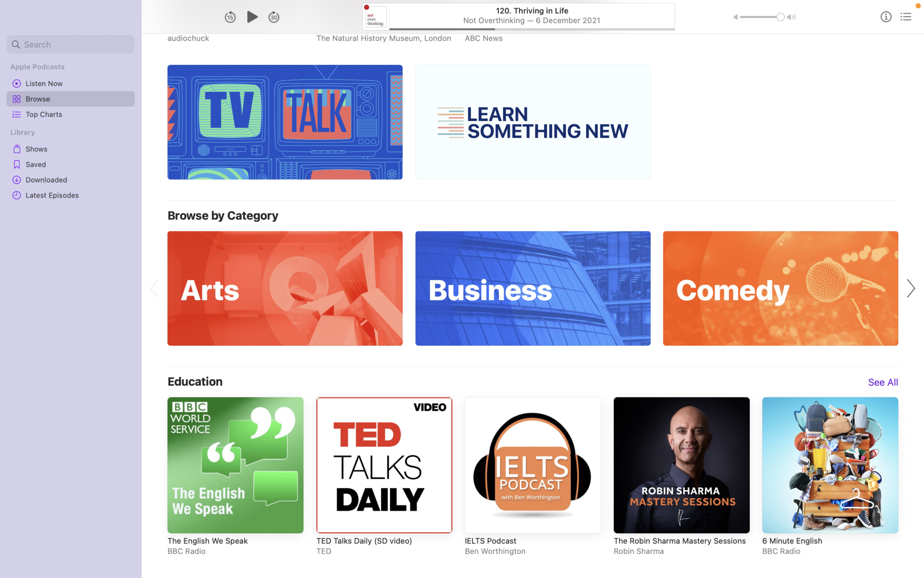924x578 pixels.
Task: Click Not Overthinking artwork in the player
Action: pos(375,17)
